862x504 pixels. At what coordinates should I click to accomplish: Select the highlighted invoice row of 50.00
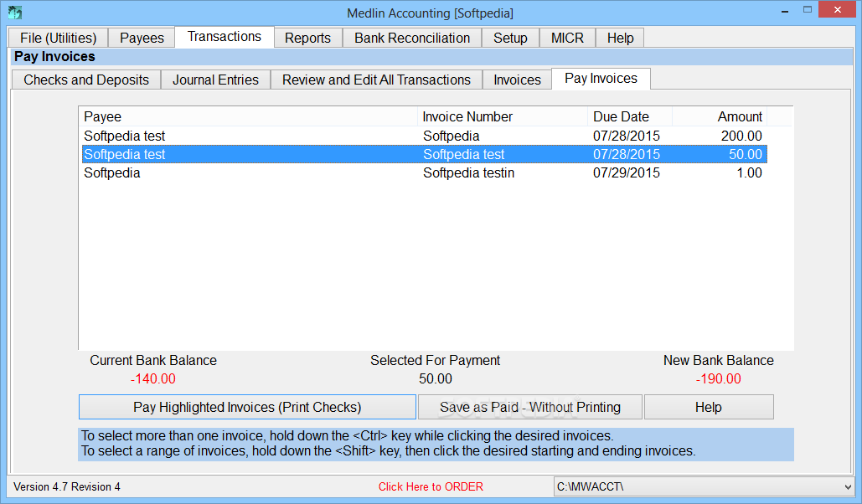(x=424, y=154)
